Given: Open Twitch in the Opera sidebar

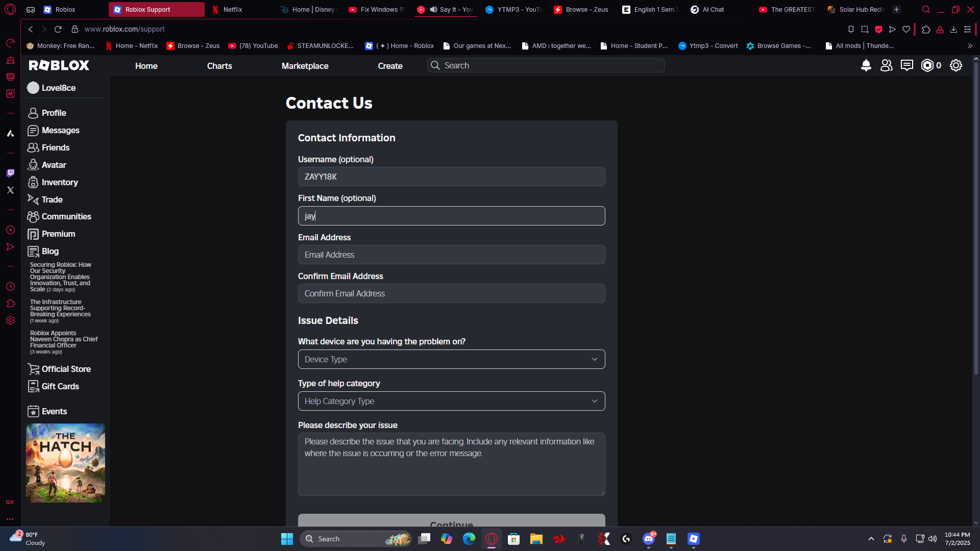Looking at the screenshot, I should point(10,173).
